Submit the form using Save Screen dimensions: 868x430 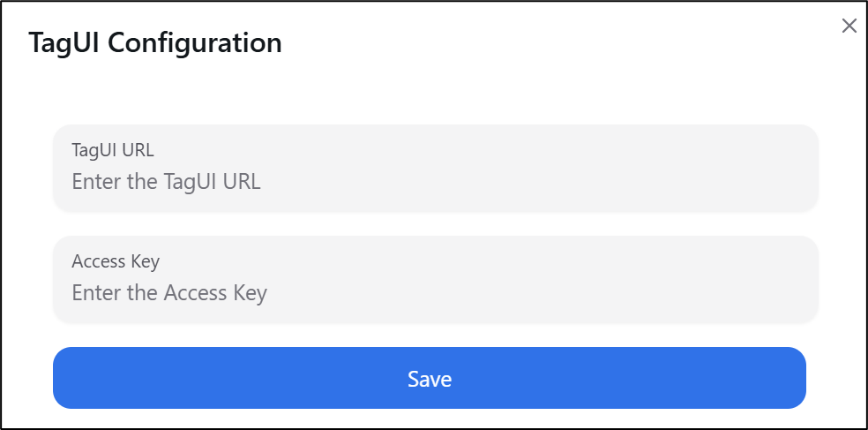click(x=430, y=378)
